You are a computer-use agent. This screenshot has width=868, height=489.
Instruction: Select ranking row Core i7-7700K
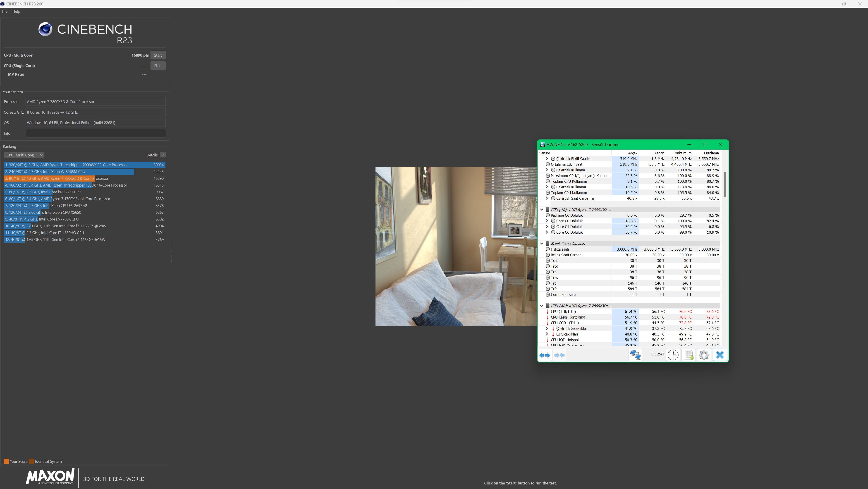point(84,219)
